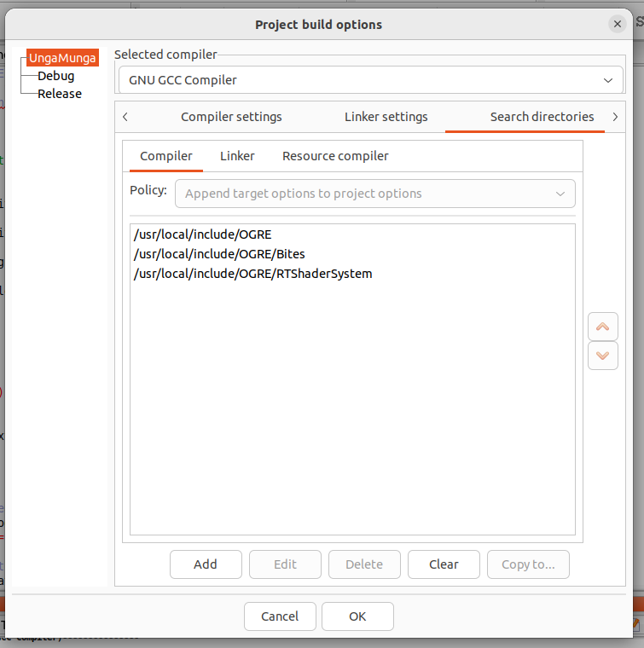
Task: Click the Delete button
Action: click(364, 564)
